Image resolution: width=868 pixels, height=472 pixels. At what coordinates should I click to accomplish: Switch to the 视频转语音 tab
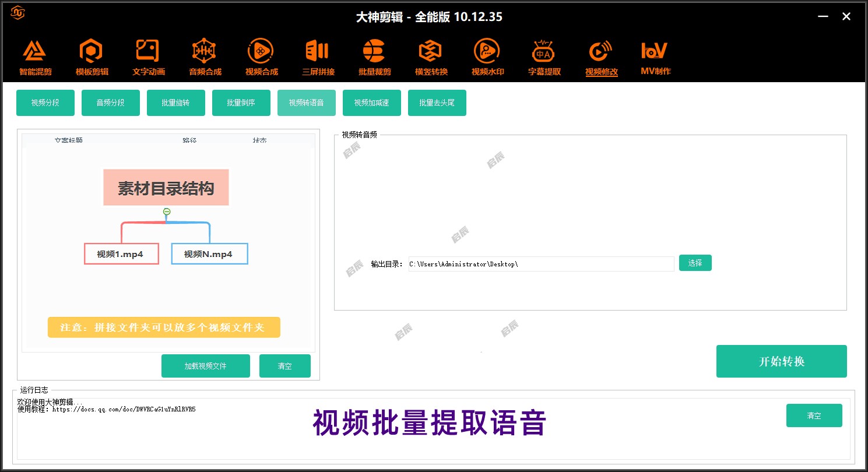click(307, 103)
